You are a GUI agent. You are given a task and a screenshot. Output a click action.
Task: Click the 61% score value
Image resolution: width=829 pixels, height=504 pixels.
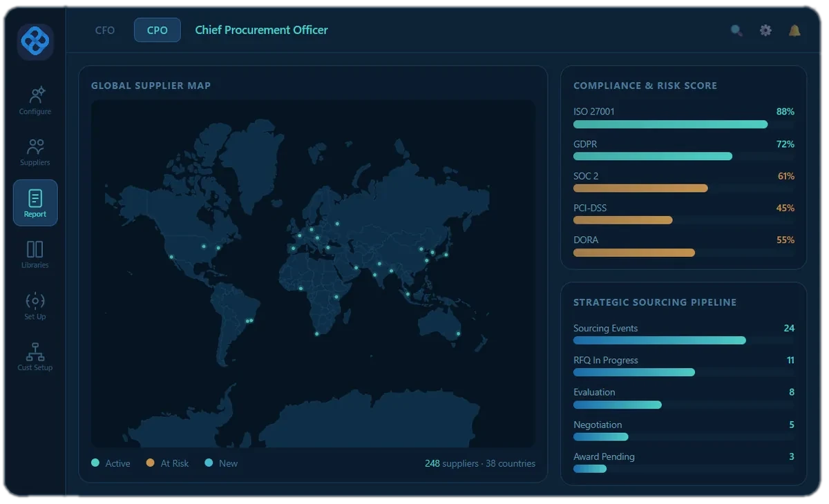(x=786, y=175)
